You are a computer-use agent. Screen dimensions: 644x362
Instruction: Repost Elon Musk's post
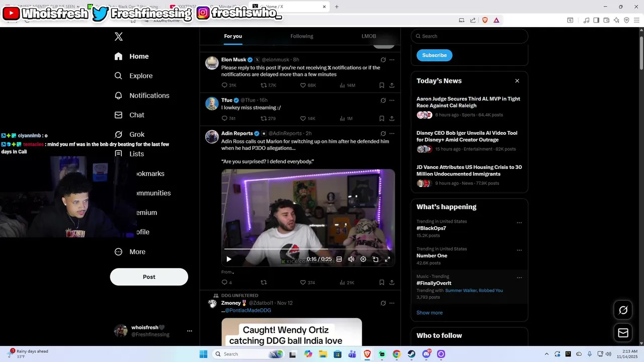264,85
